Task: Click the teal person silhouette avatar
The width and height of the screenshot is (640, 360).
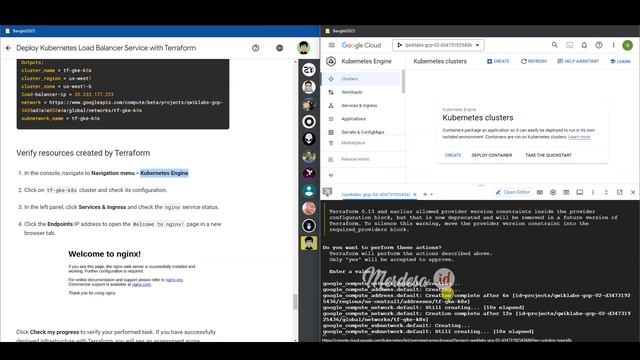Action: click(x=309, y=191)
